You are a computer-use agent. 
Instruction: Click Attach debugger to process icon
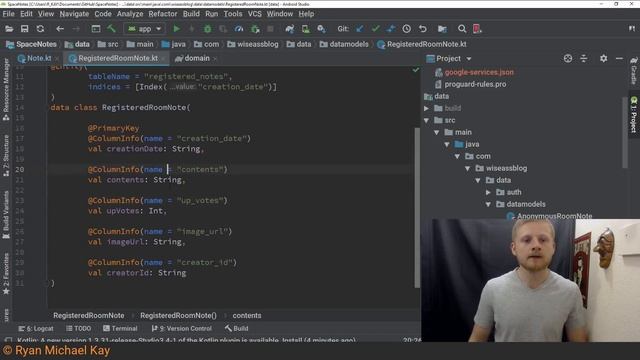(255, 29)
